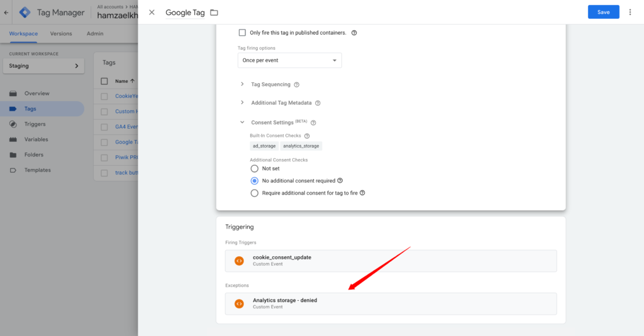This screenshot has height=336, width=644.
Task: Select the 'Not set' consent option
Action: pos(255,168)
